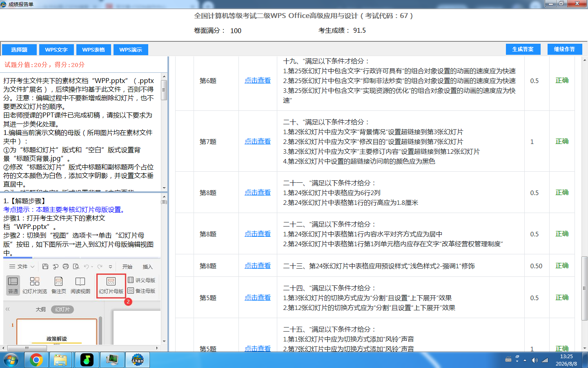Collapse the slide panel with the double chevron
The height and width of the screenshot is (368, 588).
[7, 309]
